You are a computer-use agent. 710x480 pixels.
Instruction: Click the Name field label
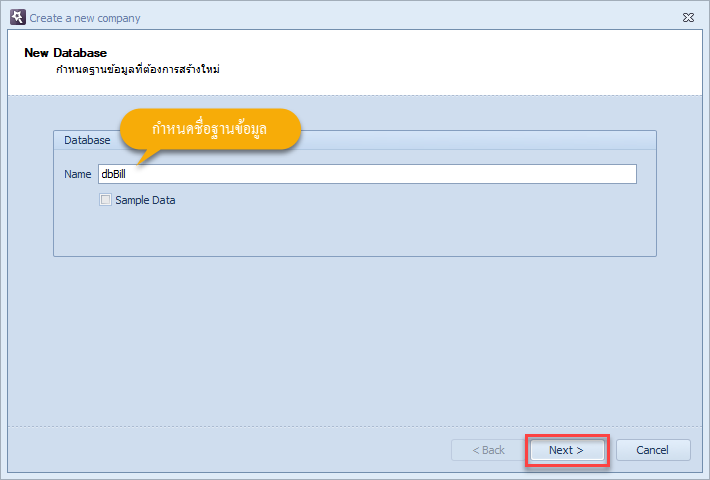tap(77, 174)
